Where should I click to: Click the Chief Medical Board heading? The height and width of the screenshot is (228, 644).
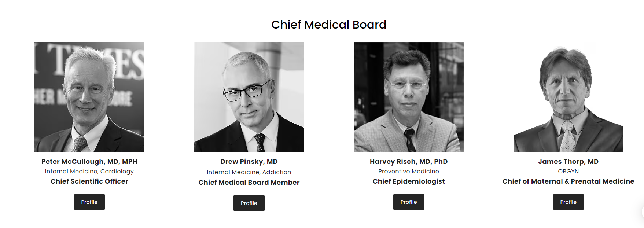tap(328, 25)
